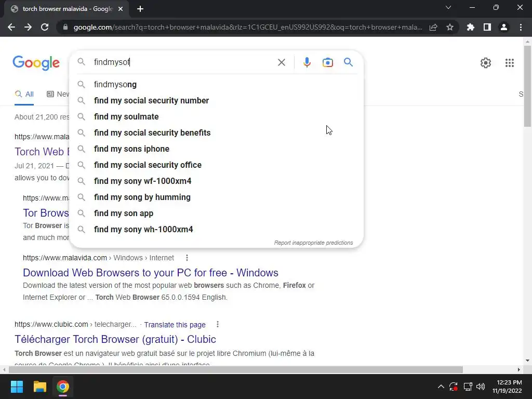Open File Explorer from the taskbar

tap(39, 387)
